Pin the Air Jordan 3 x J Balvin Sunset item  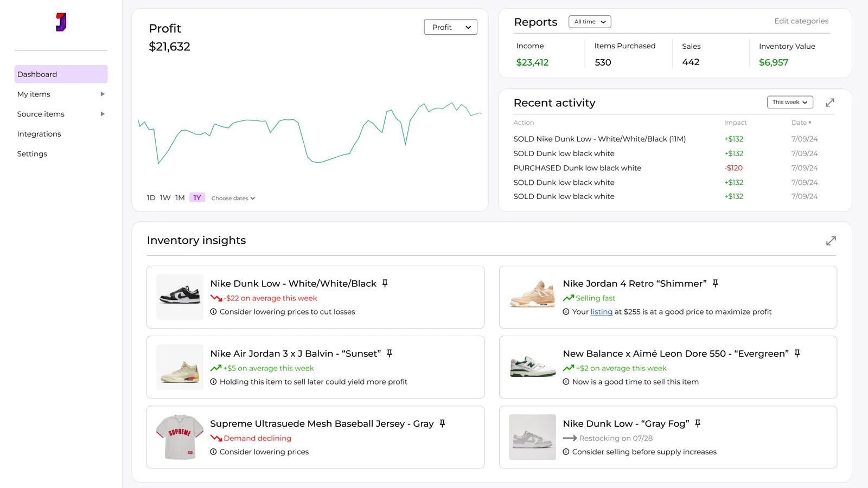389,353
